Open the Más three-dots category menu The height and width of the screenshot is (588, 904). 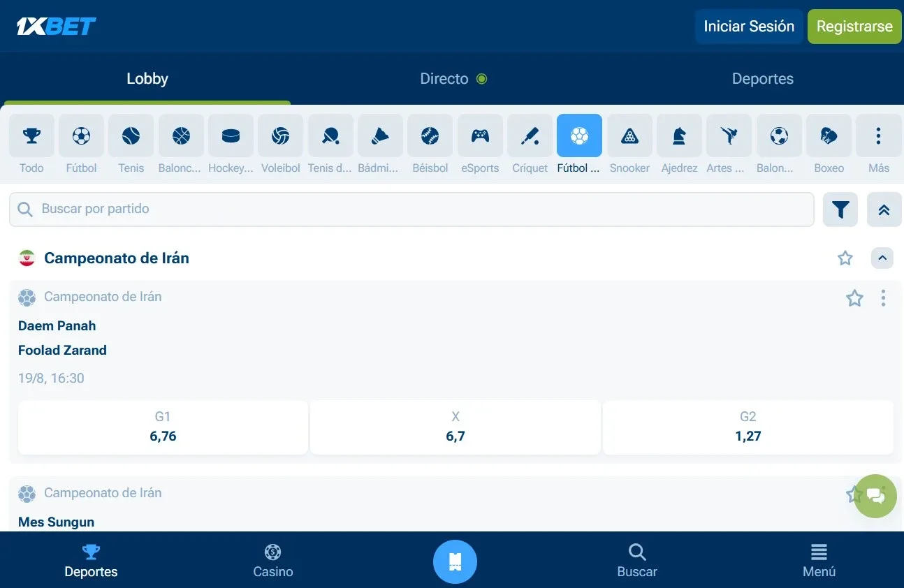pos(879,135)
